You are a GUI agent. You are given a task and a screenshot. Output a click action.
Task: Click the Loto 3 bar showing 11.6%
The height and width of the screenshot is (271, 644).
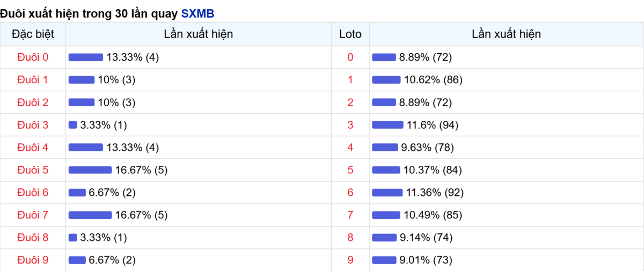(387, 125)
